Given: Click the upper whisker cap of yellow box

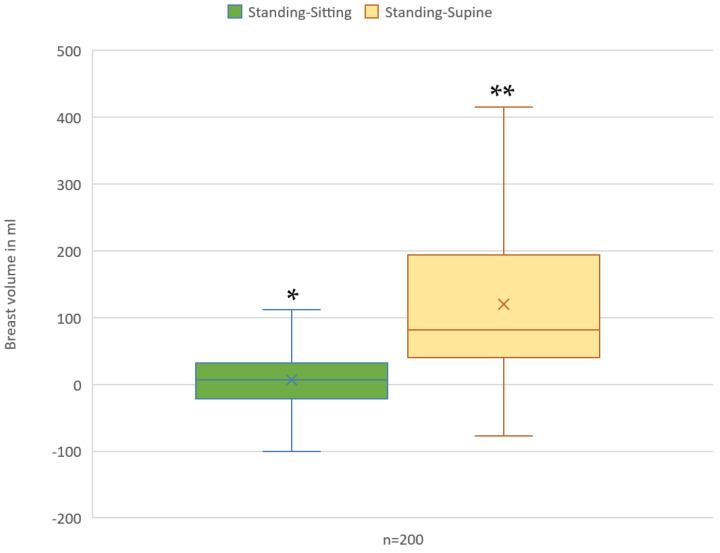Looking at the screenshot, I should (x=504, y=107).
